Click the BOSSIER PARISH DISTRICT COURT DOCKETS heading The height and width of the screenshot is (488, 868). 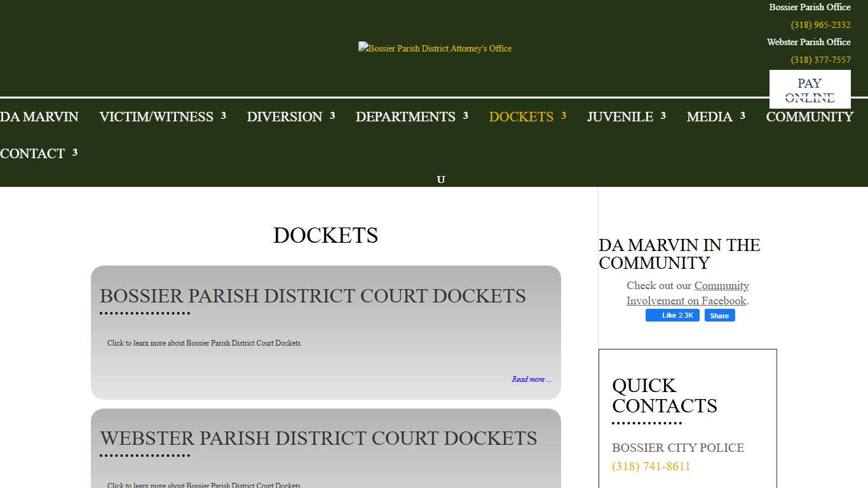point(313,295)
